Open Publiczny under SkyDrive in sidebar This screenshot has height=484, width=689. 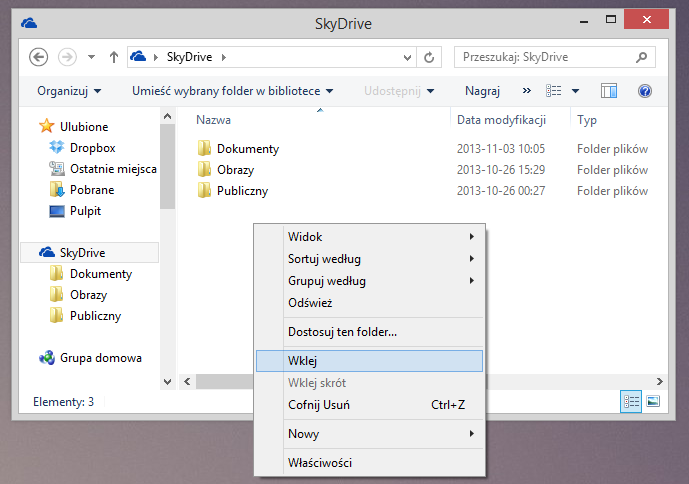pyautogui.click(x=95, y=316)
